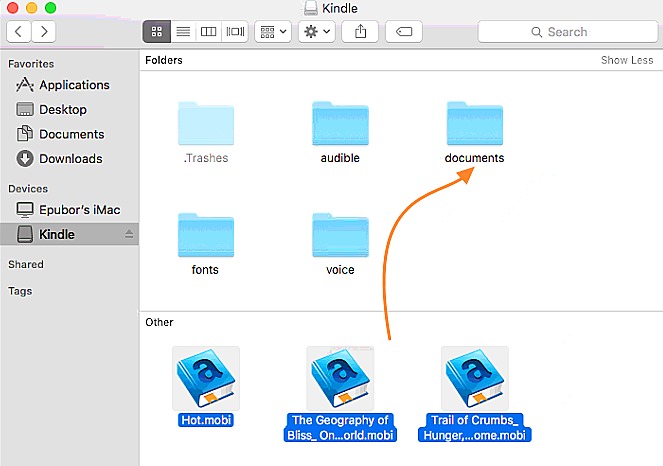Open Documents in the sidebar favorites
The image size is (663, 466).
(70, 134)
